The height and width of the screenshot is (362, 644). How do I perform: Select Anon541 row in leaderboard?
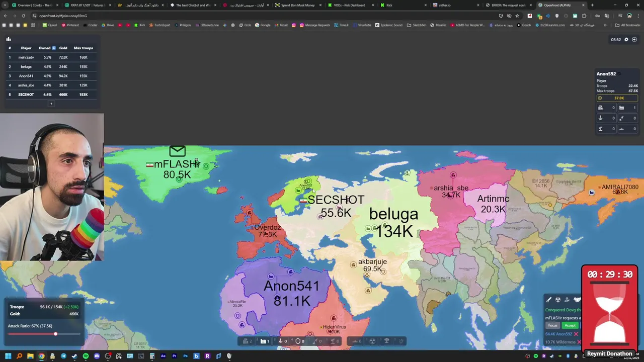point(51,76)
